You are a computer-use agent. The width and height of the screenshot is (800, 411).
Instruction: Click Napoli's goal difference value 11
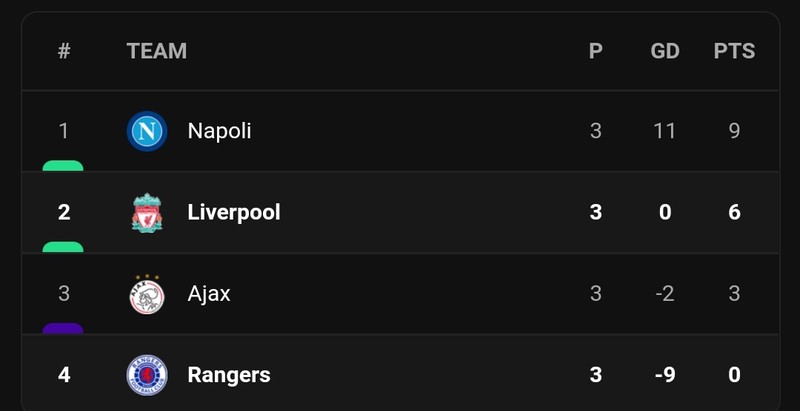coord(665,131)
